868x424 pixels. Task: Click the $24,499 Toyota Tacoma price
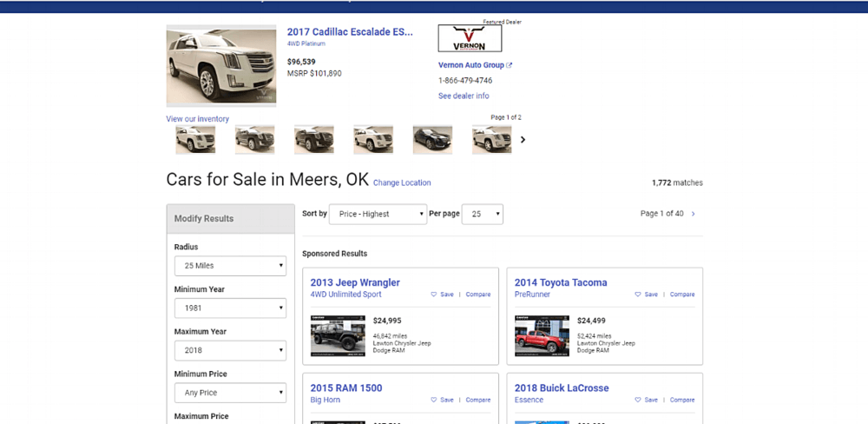(x=591, y=321)
